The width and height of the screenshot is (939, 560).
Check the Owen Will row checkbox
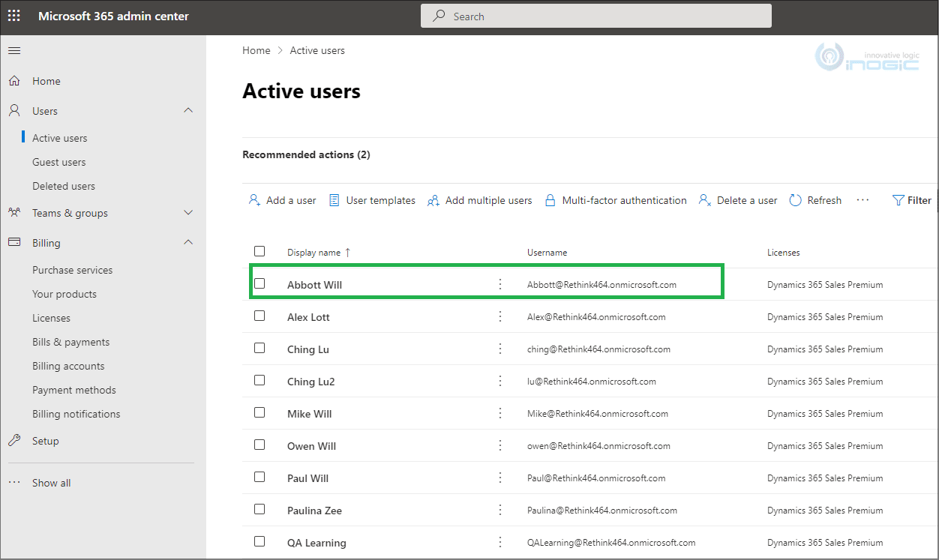tap(259, 445)
